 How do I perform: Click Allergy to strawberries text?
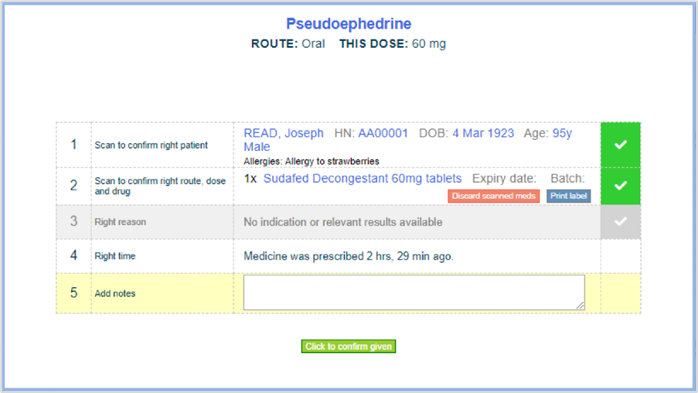[x=332, y=161]
